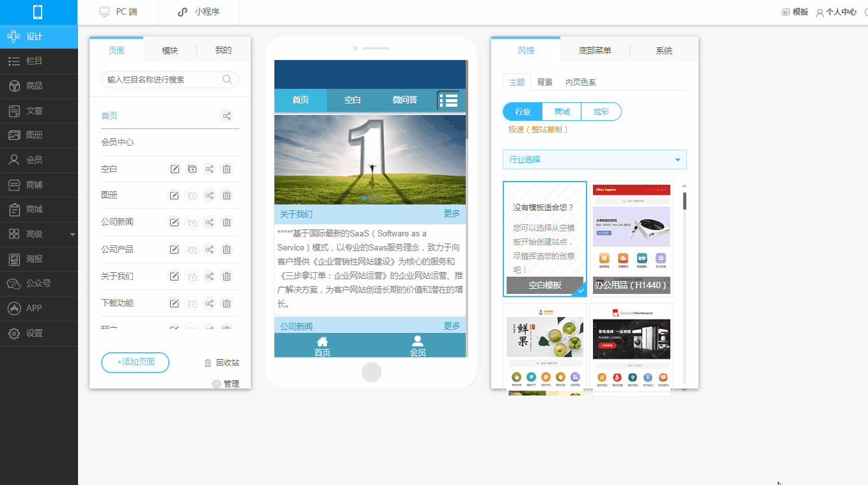
Task: Open the mobile phone view icon
Action: tap(38, 12)
